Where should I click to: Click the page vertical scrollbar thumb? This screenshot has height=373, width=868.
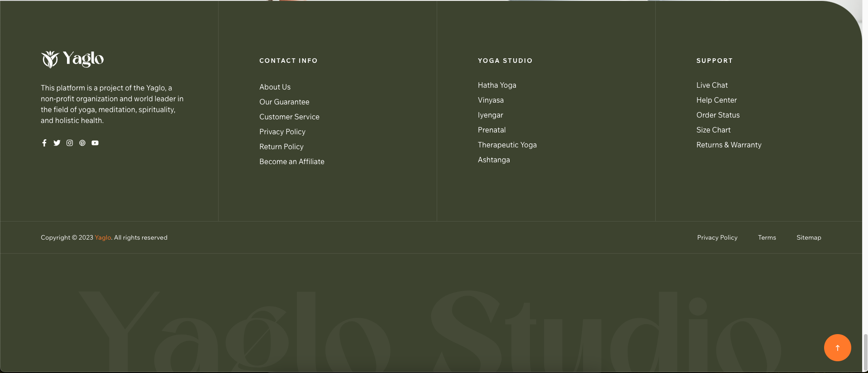[x=865, y=353]
